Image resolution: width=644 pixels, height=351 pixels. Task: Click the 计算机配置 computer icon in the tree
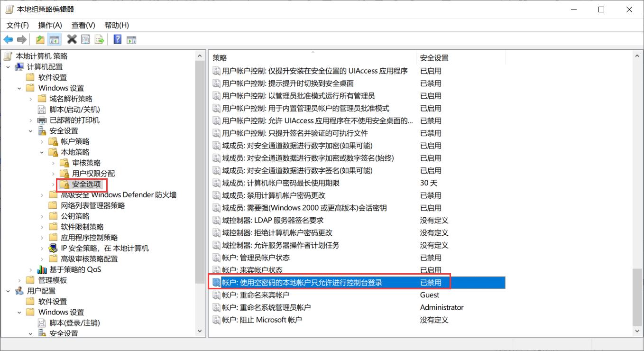pyautogui.click(x=19, y=67)
